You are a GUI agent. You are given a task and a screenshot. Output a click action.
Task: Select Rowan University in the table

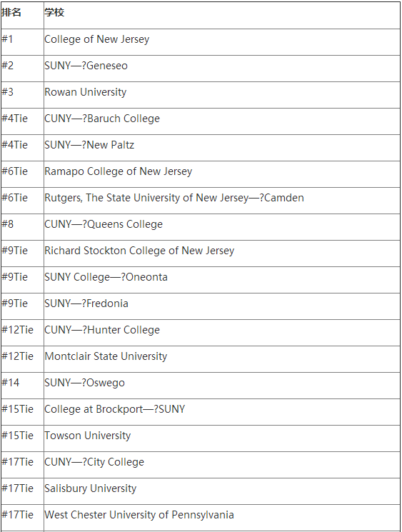click(x=86, y=92)
